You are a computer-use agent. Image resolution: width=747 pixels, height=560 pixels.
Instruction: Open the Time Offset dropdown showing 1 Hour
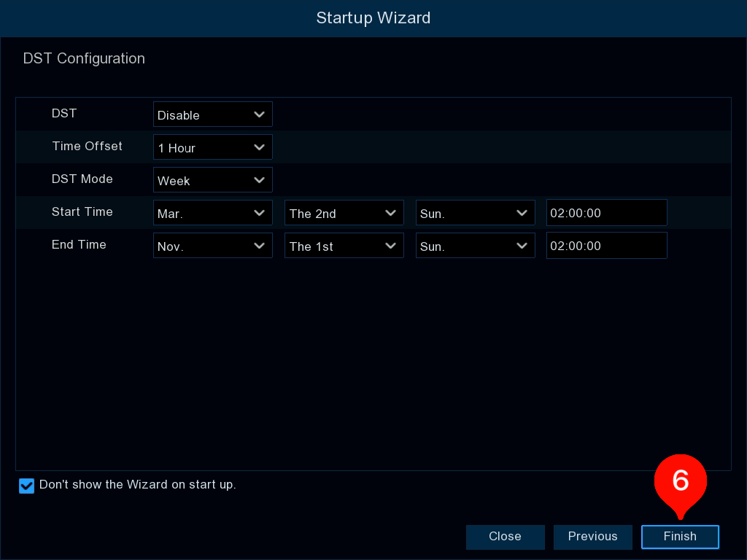tap(212, 147)
